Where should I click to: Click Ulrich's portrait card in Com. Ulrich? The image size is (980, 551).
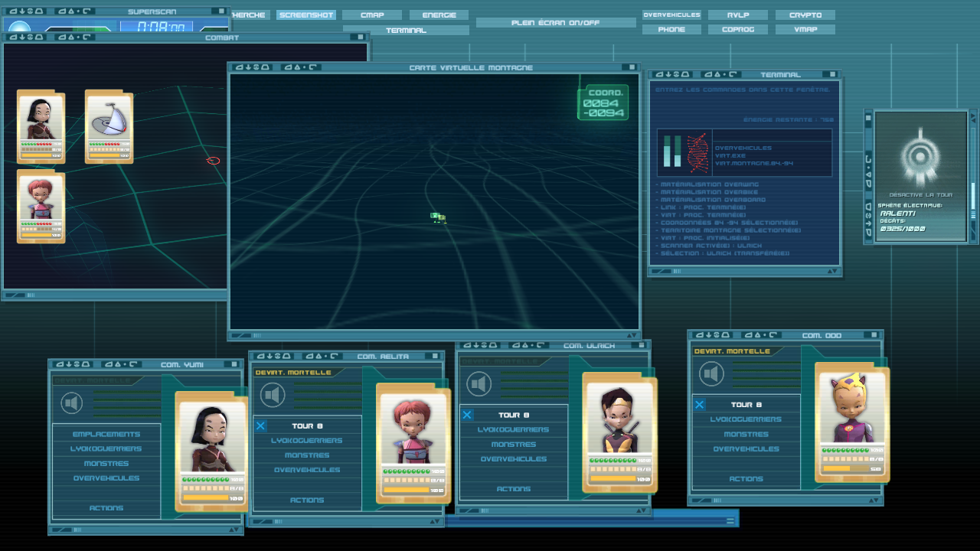(x=619, y=432)
